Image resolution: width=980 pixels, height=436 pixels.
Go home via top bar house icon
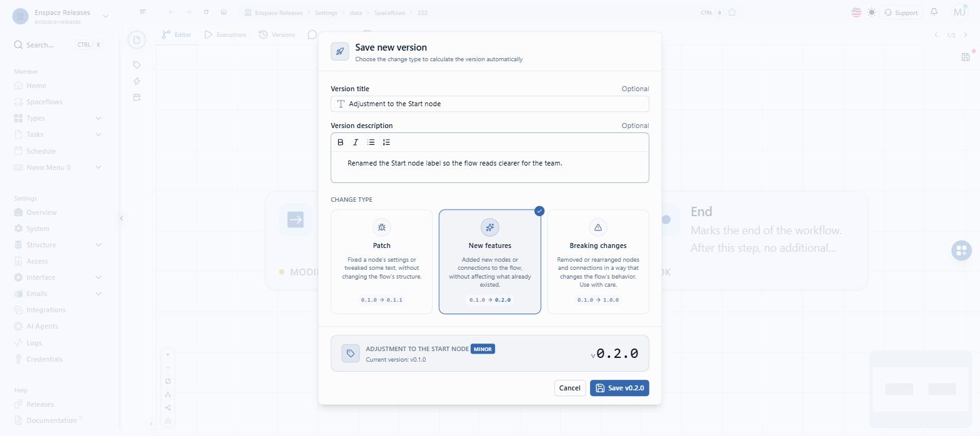pyautogui.click(x=224, y=12)
